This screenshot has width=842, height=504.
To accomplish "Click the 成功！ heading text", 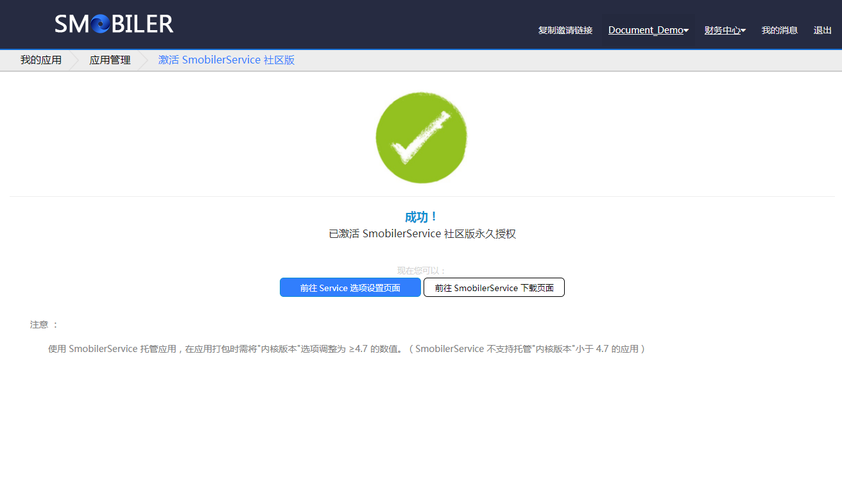I will 422,217.
